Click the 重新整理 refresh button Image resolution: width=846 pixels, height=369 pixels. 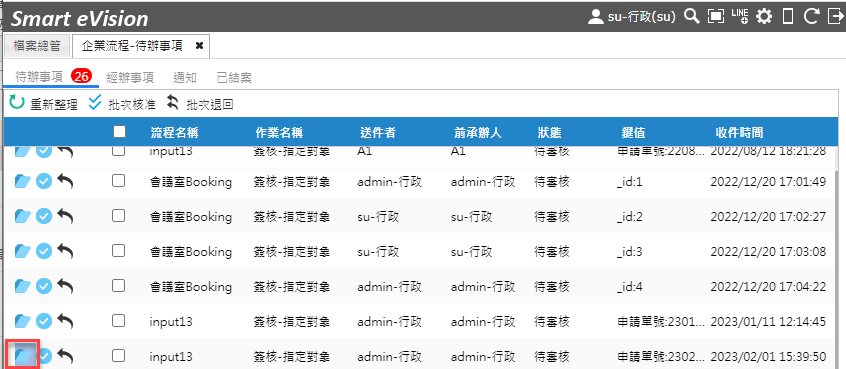44,104
